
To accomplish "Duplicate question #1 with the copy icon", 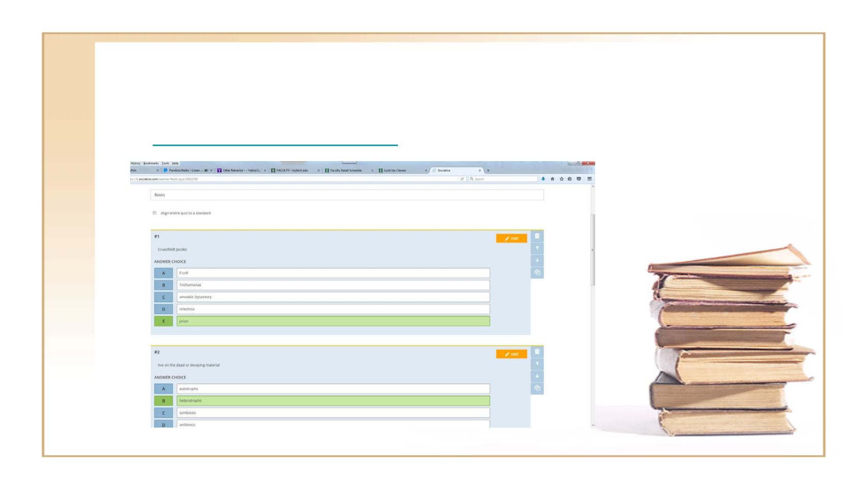I will point(537,273).
